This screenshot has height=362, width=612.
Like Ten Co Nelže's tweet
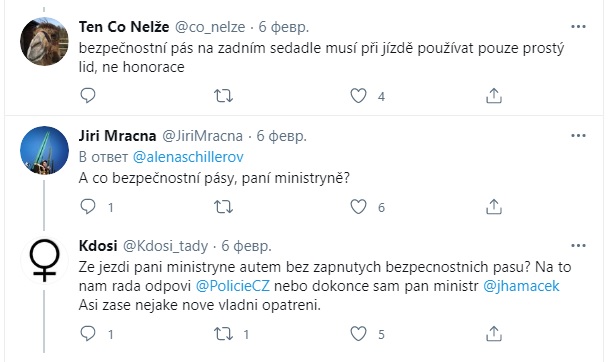pos(358,96)
